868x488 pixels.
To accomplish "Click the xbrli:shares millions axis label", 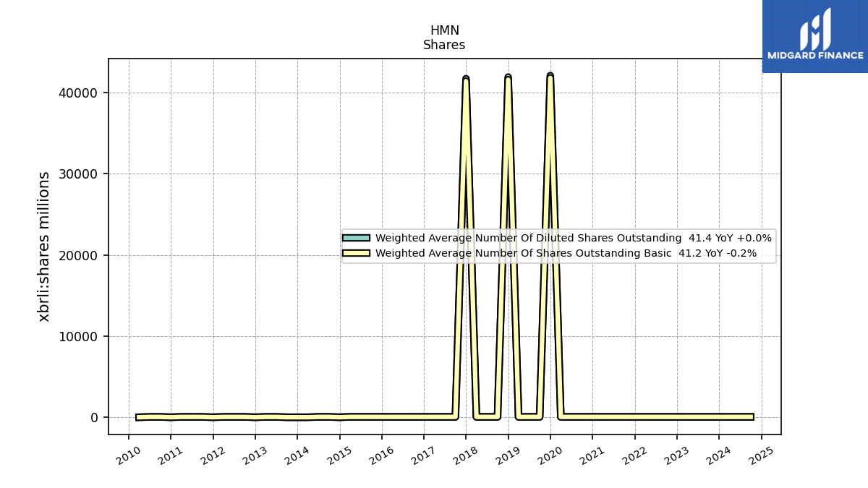I will coord(44,247).
